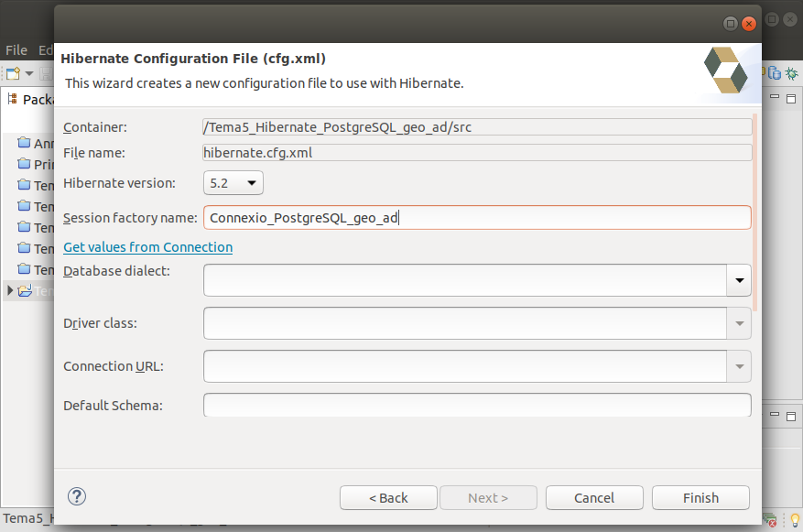
Task: Open the Hibernate version 5.2 dropdown
Action: [233, 183]
